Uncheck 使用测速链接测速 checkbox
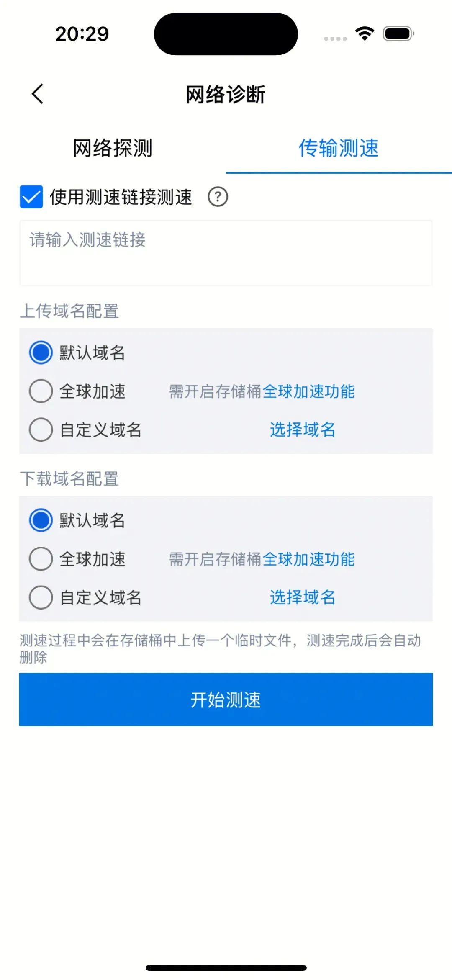452x980 pixels. click(x=31, y=197)
